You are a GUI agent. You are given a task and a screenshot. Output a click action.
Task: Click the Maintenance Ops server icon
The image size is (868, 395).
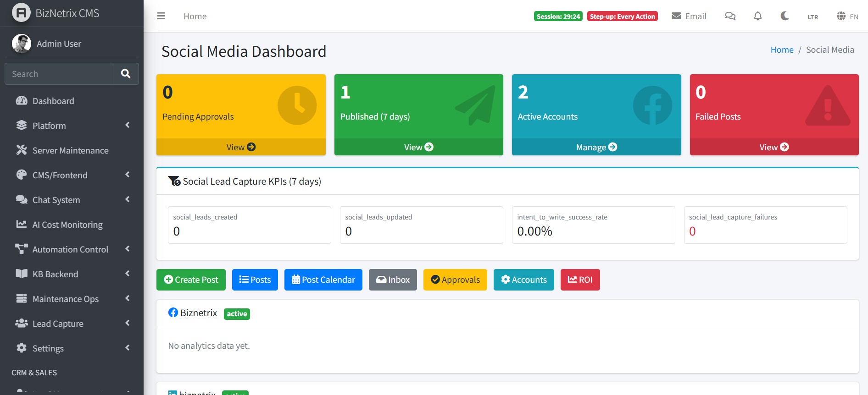click(22, 298)
